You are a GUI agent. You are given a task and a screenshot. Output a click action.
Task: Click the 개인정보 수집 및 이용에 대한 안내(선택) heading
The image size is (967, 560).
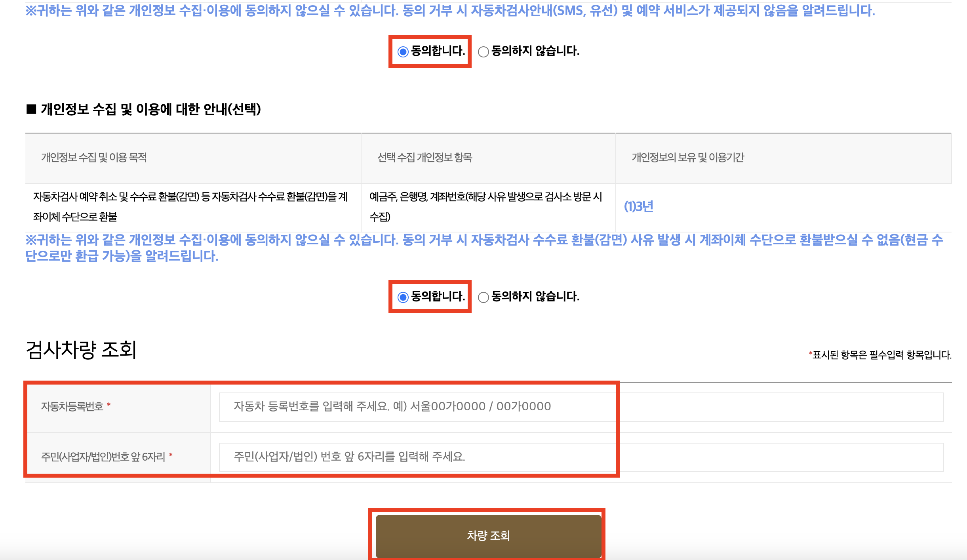(x=147, y=109)
